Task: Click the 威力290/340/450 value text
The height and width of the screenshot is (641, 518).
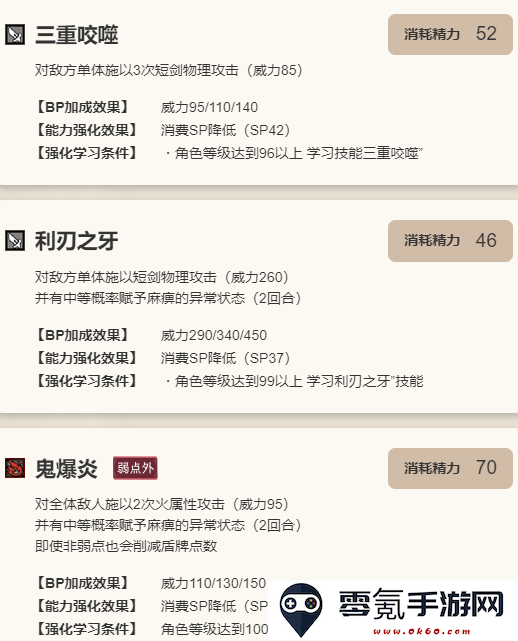Action: click(x=214, y=335)
